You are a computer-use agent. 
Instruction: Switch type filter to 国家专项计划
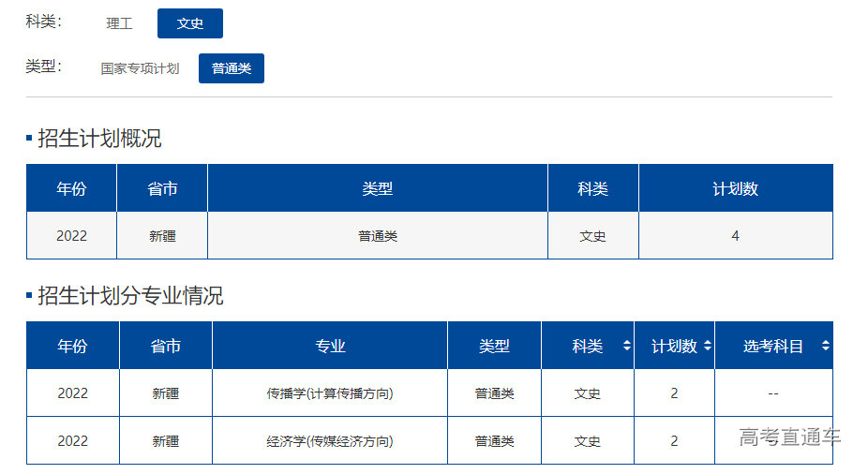click(140, 68)
